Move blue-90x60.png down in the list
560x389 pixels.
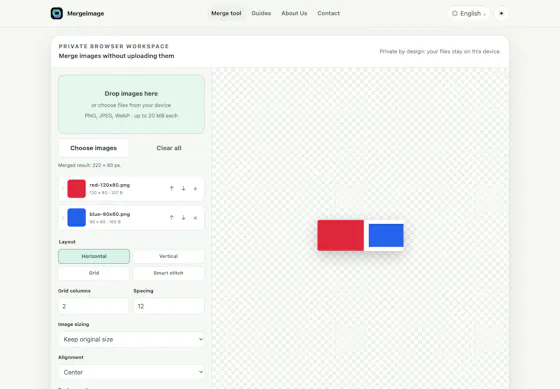[x=183, y=218]
